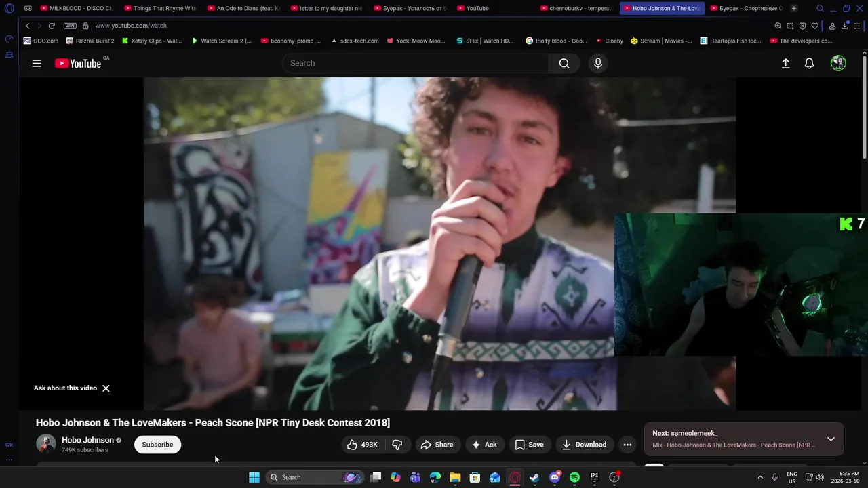Open the Epic Games Launcher taskbar icon
This screenshot has height=488, width=868.
595,477
